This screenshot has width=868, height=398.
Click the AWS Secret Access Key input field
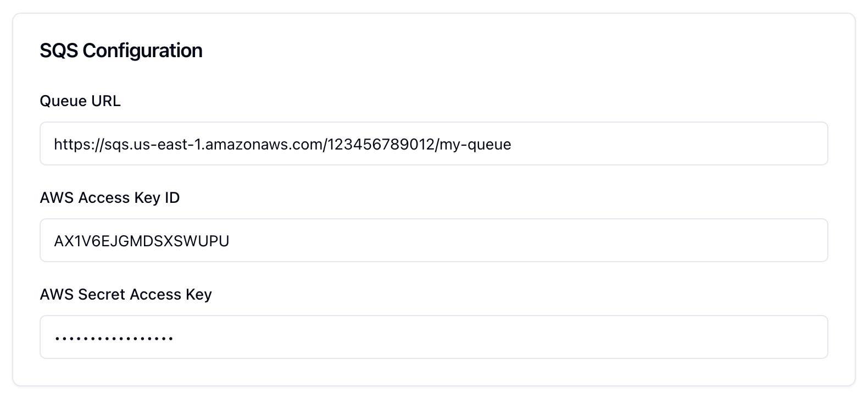coord(433,337)
